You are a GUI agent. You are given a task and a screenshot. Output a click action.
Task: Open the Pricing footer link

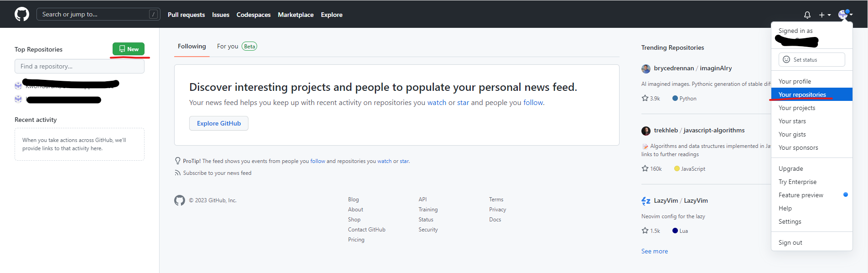click(x=356, y=240)
